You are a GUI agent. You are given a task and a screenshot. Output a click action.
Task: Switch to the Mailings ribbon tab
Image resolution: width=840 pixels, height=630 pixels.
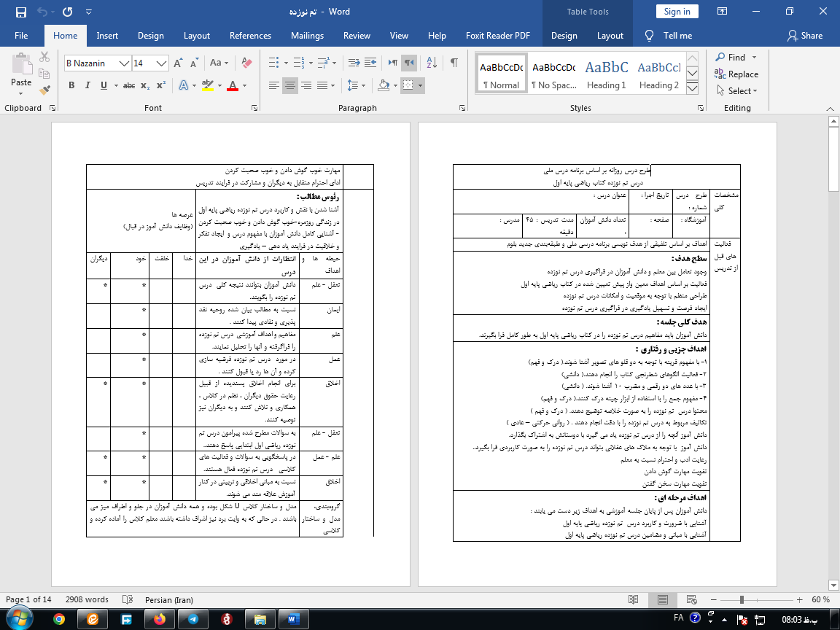click(x=307, y=35)
